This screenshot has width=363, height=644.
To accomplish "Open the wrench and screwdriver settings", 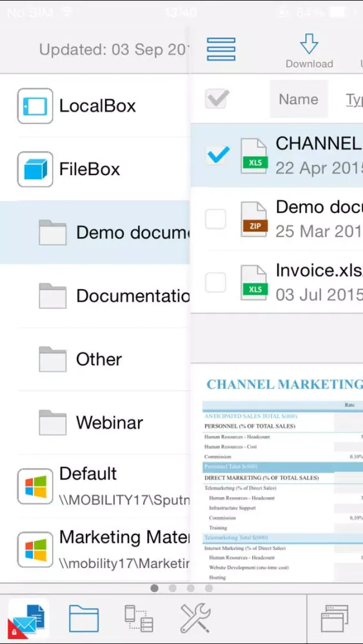I will (x=195, y=618).
